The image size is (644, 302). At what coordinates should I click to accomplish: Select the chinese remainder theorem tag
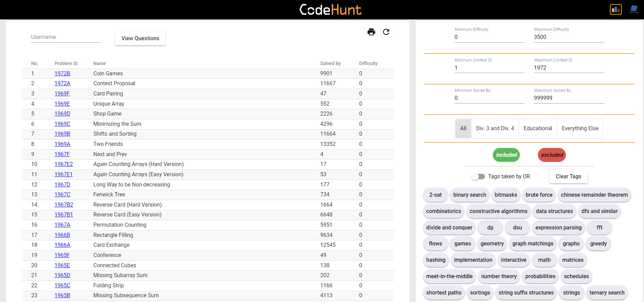tap(594, 195)
